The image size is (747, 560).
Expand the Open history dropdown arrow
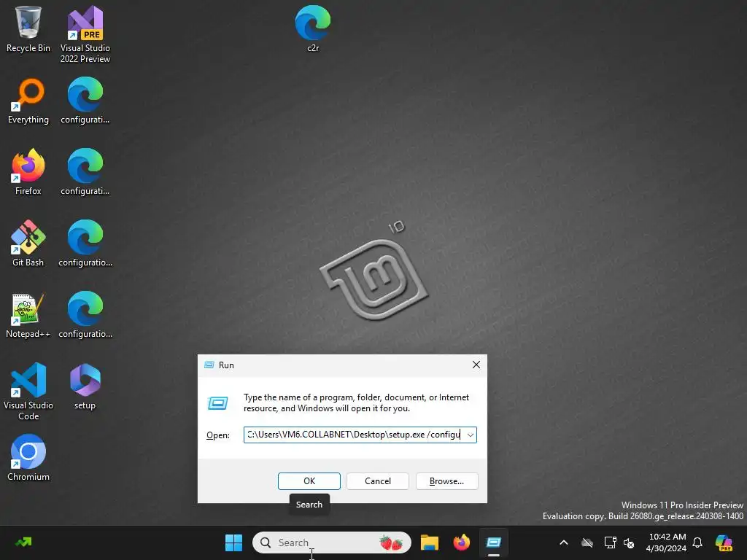point(471,435)
